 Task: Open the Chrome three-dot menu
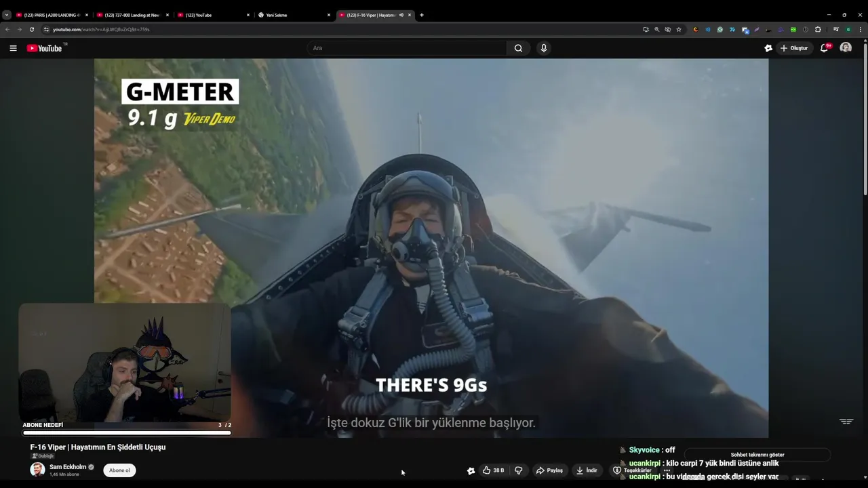[861, 30]
